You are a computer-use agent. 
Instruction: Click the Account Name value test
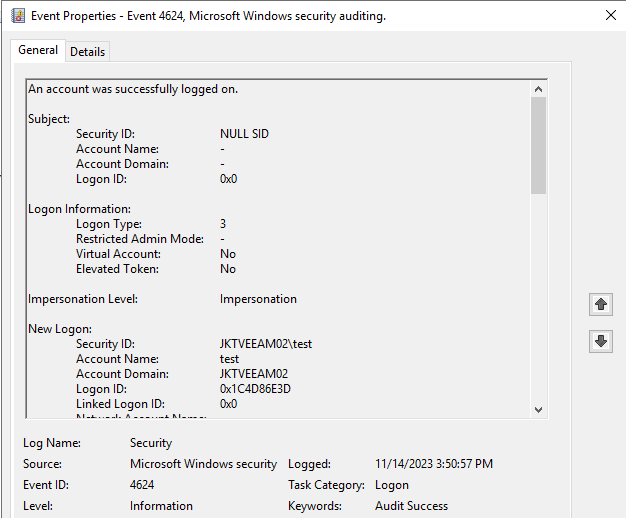(x=229, y=359)
